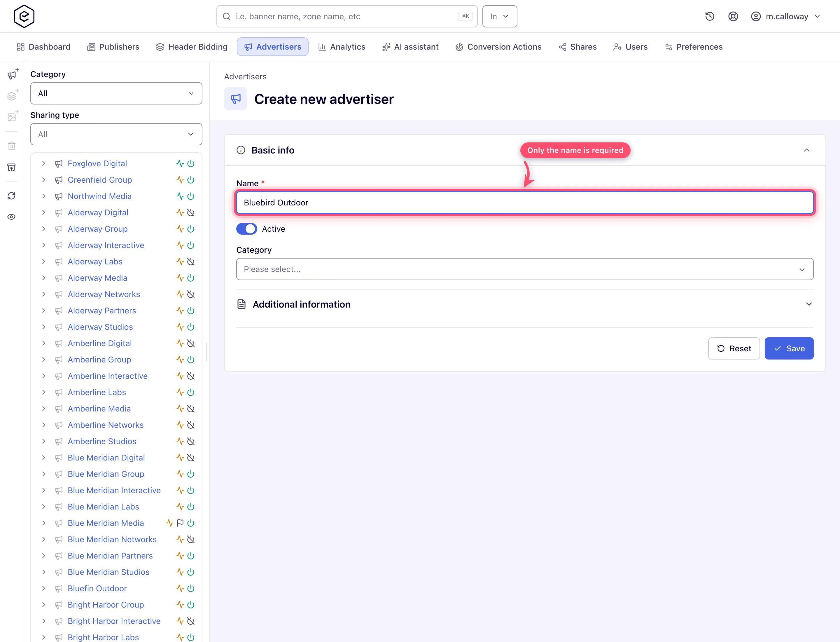Screen dimensions: 840x642
Task: Toggle power status for Amberline Labs
Action: [191, 392]
